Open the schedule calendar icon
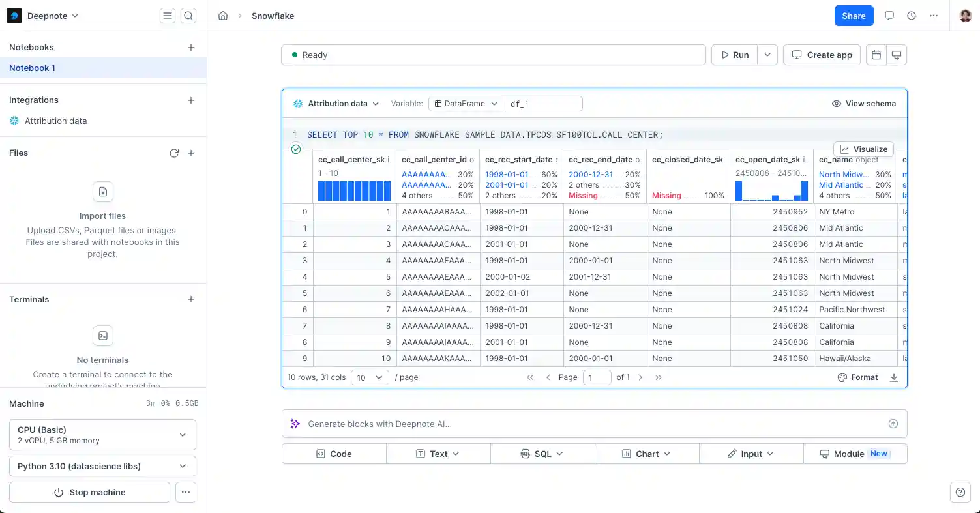 tap(876, 55)
